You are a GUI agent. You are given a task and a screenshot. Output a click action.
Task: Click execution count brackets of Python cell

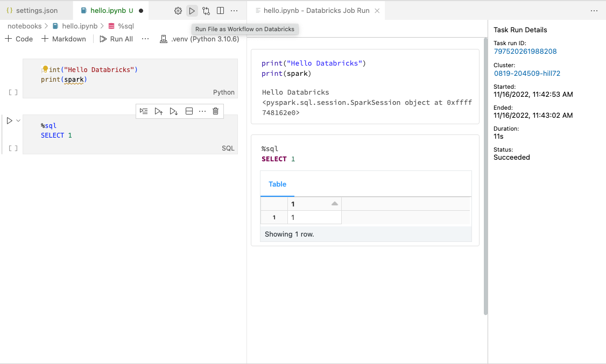(13, 92)
